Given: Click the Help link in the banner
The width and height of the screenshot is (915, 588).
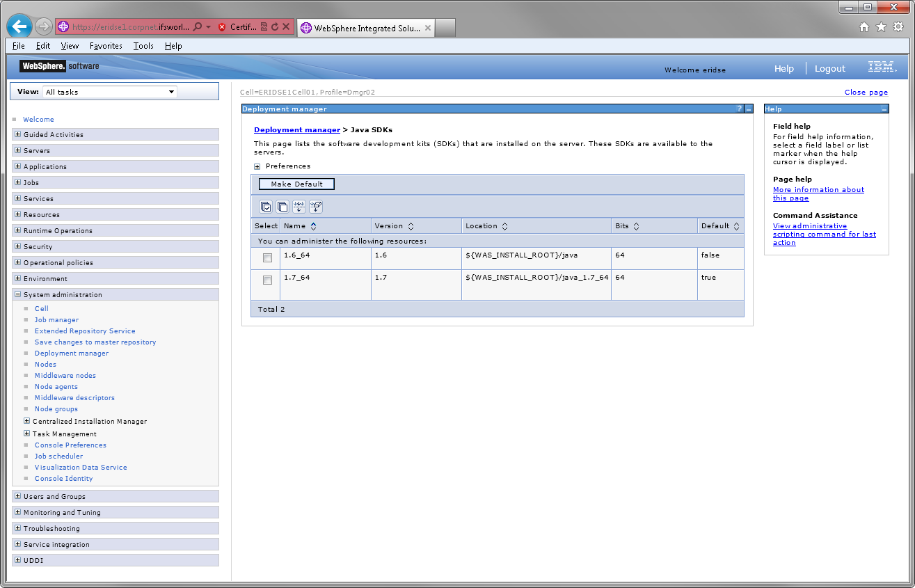Looking at the screenshot, I should (783, 69).
